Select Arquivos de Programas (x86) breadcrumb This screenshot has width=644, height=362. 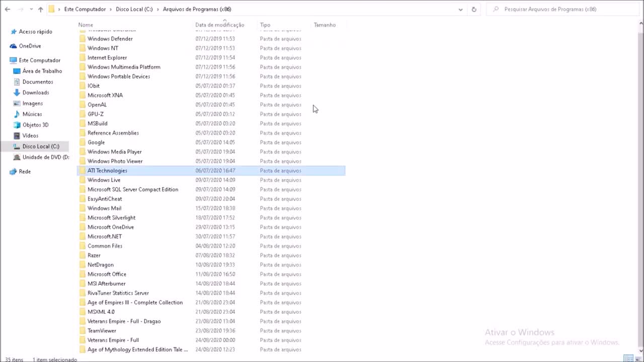(197, 9)
